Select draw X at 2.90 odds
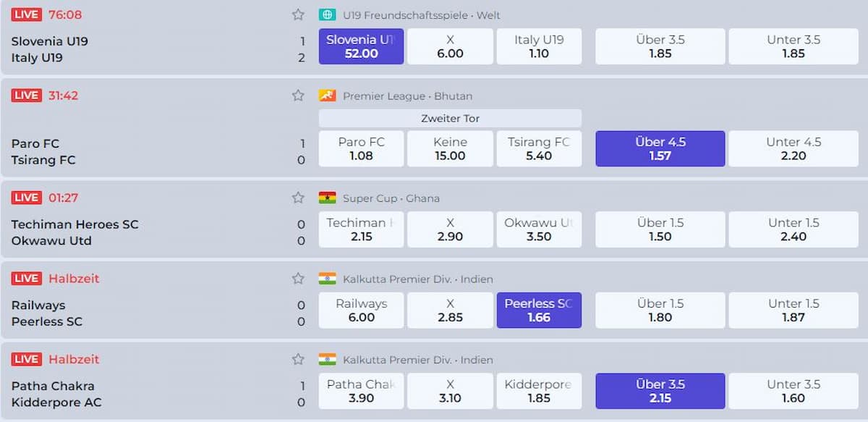This screenshot has height=422, width=868. point(450,229)
